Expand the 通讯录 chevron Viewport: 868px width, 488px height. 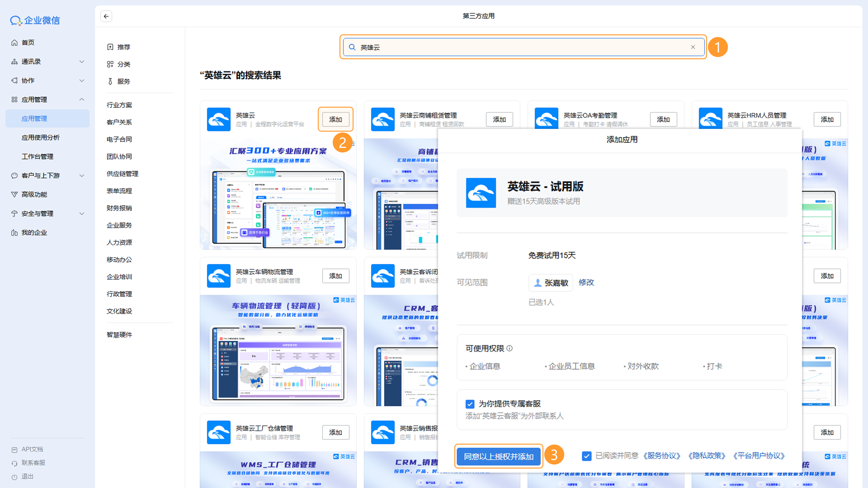pyautogui.click(x=82, y=62)
